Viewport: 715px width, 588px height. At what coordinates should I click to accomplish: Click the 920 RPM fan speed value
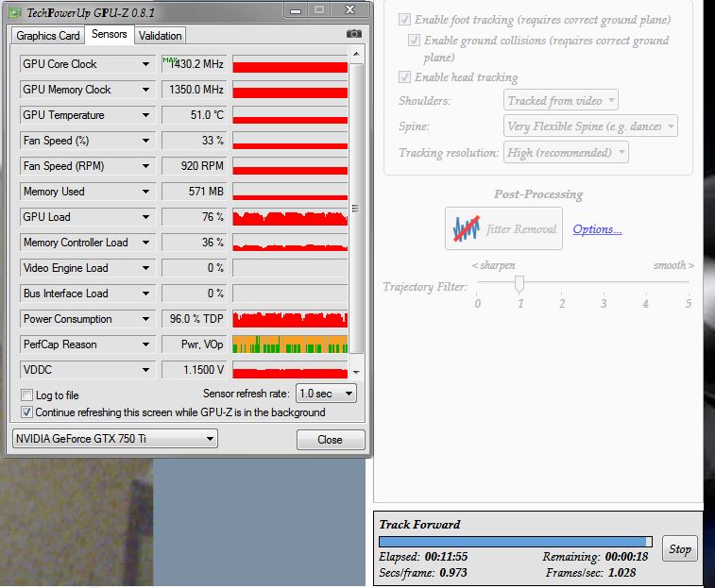(194, 166)
